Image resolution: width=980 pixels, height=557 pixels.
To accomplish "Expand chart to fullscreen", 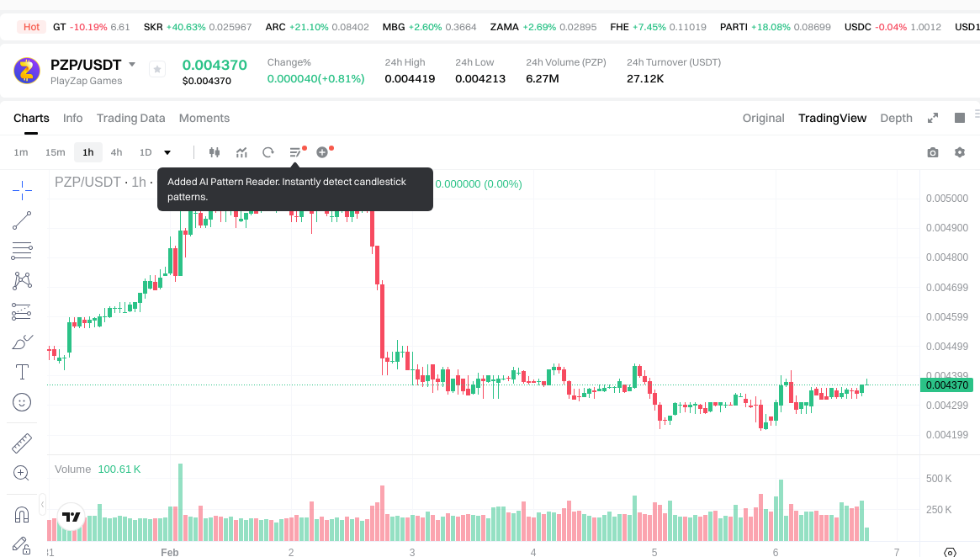I will (933, 118).
